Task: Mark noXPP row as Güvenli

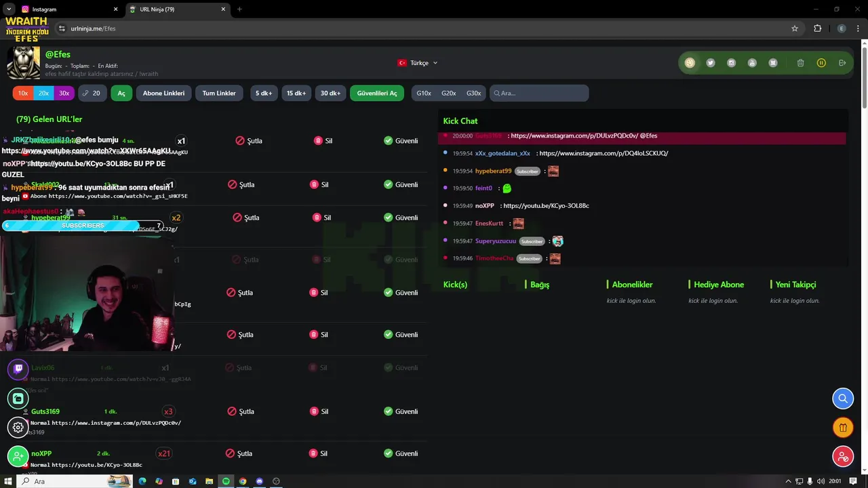Action: (x=401, y=453)
